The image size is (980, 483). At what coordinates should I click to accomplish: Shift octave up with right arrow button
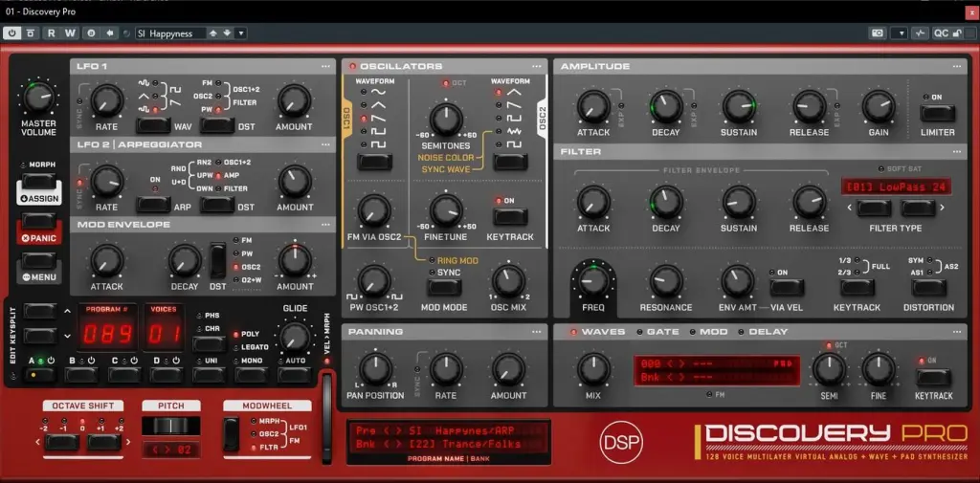(x=103, y=443)
